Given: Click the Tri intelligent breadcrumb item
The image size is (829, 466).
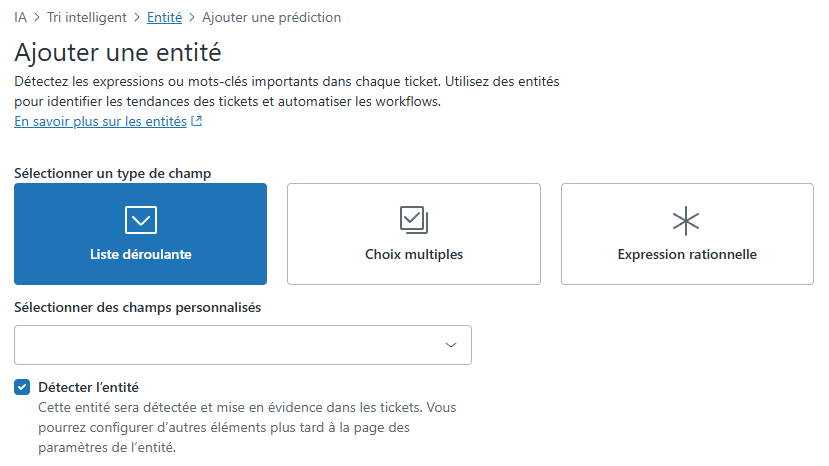Looking at the screenshot, I should tap(87, 17).
